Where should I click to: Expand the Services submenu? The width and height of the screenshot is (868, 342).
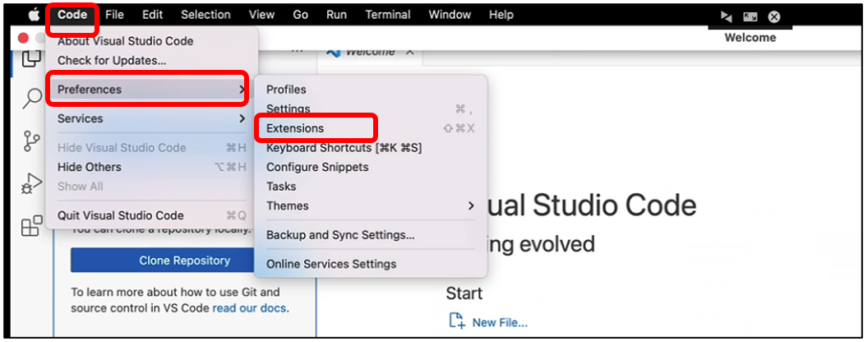click(152, 118)
